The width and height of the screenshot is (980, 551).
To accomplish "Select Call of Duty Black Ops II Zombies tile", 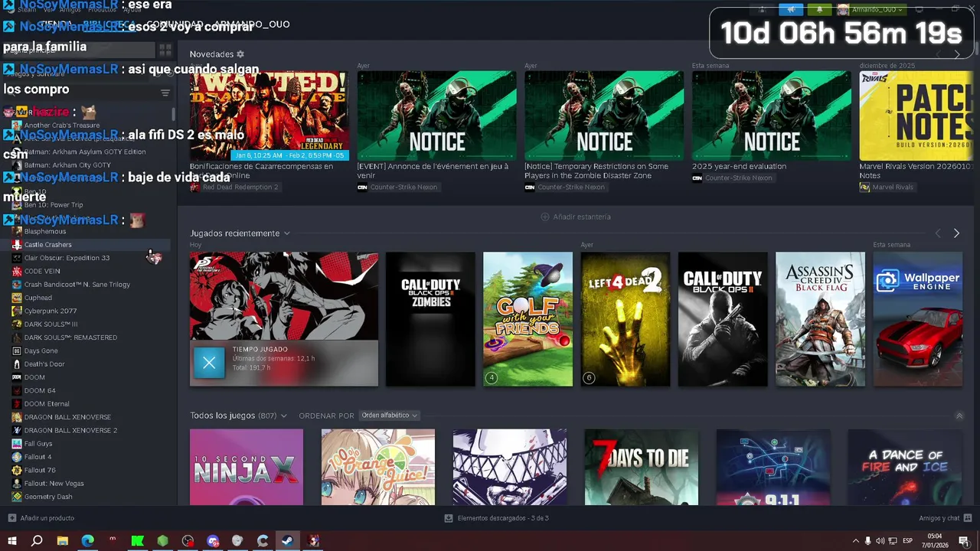I will [430, 319].
